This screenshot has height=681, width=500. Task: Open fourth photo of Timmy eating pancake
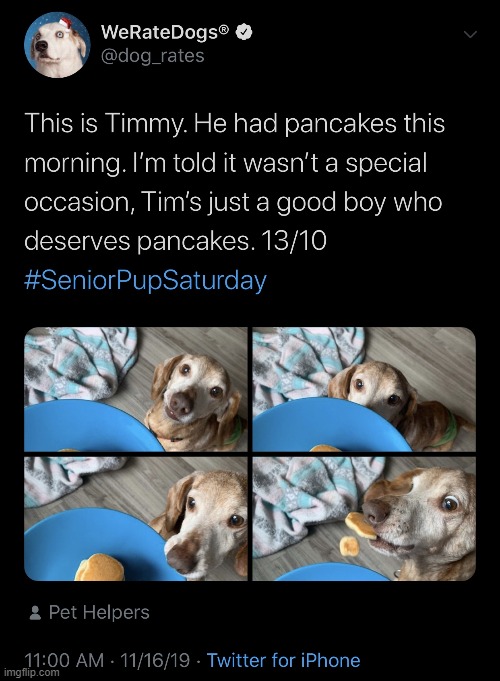[364, 519]
